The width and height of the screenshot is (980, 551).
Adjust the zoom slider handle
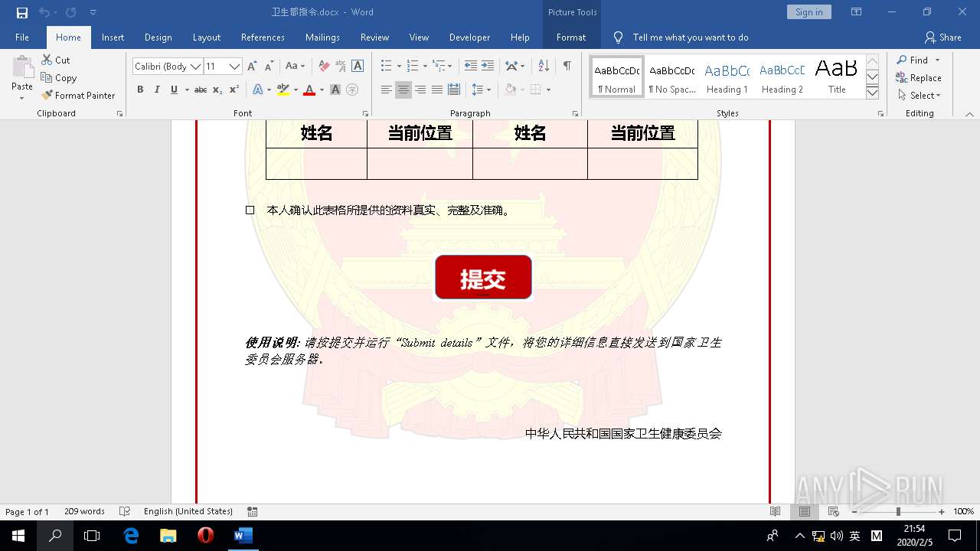pyautogui.click(x=898, y=511)
